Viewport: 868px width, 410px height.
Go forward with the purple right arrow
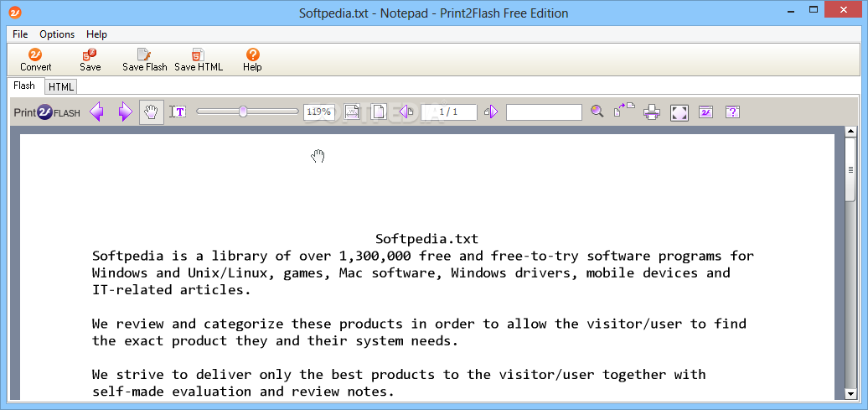point(126,112)
